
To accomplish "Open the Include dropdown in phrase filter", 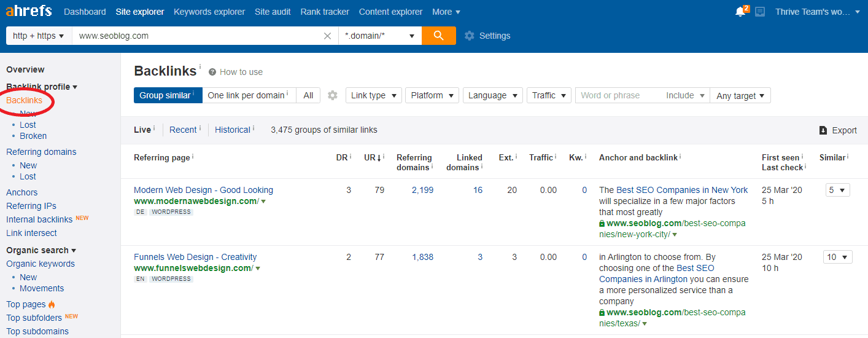I will [684, 95].
